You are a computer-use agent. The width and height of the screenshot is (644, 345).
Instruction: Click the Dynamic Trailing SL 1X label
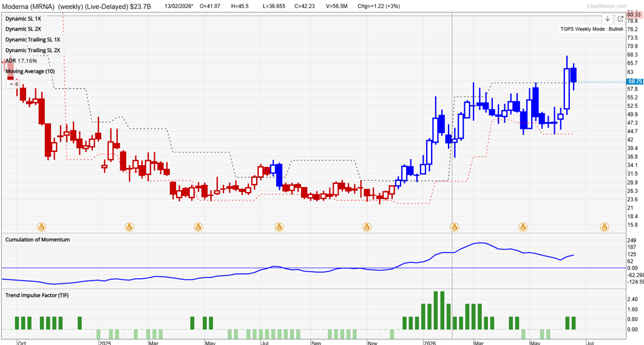pyautogui.click(x=33, y=39)
